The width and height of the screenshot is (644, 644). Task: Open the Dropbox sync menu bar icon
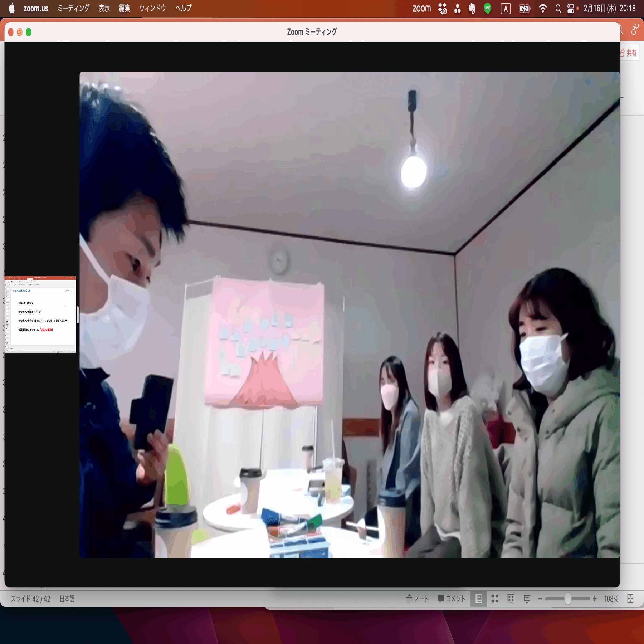pos(443,8)
